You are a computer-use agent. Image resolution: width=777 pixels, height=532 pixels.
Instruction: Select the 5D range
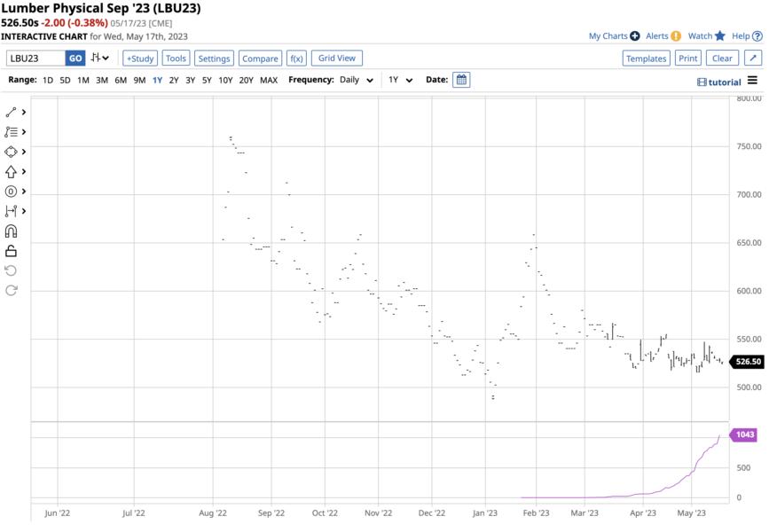tap(65, 80)
